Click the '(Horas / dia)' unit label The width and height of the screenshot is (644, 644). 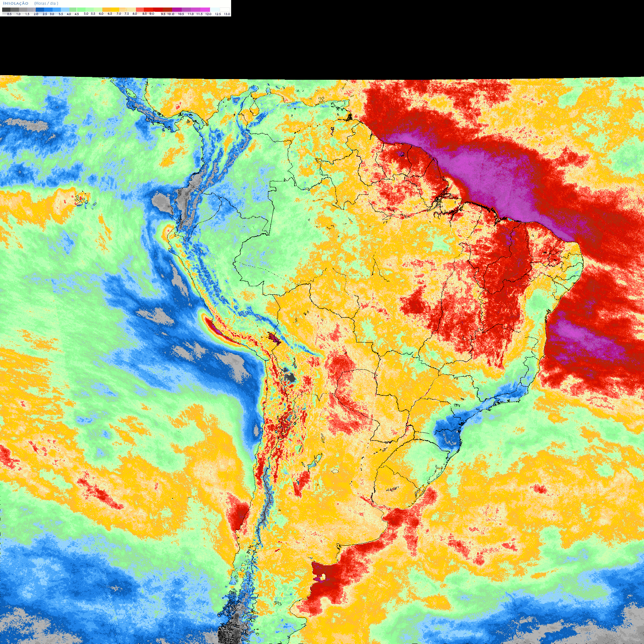coord(46,3)
